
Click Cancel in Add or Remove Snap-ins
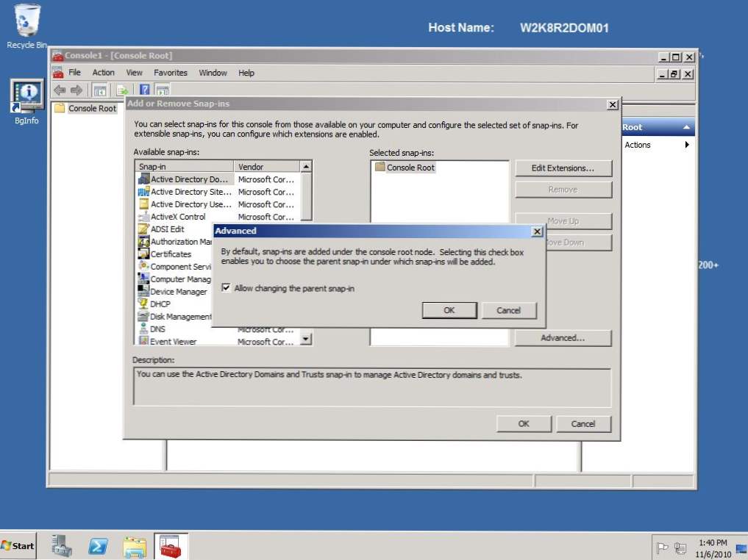click(x=583, y=424)
